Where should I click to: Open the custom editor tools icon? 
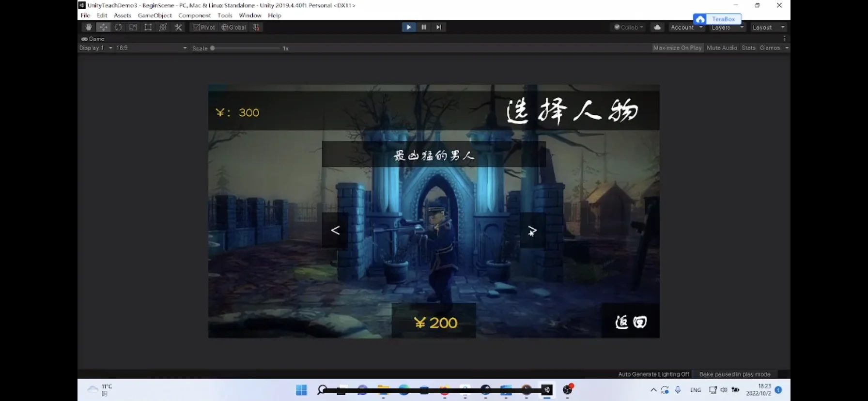click(x=178, y=27)
